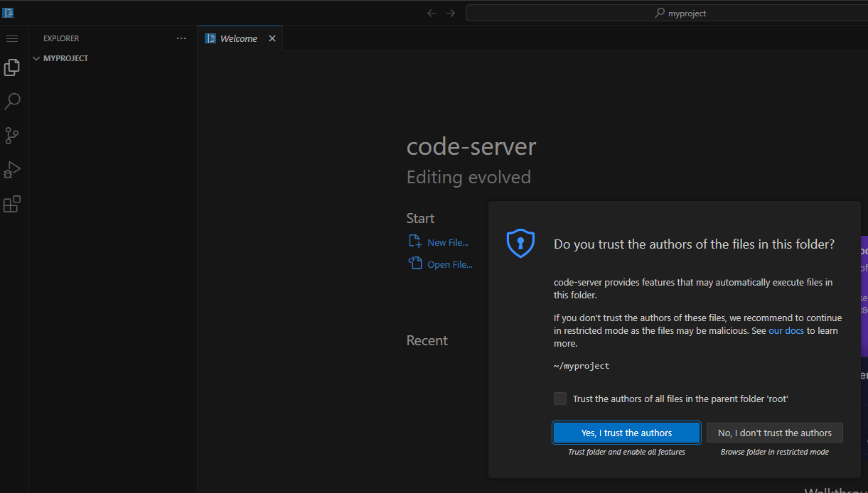Open the Run and Debug view
This screenshot has height=493, width=868.
coord(12,170)
